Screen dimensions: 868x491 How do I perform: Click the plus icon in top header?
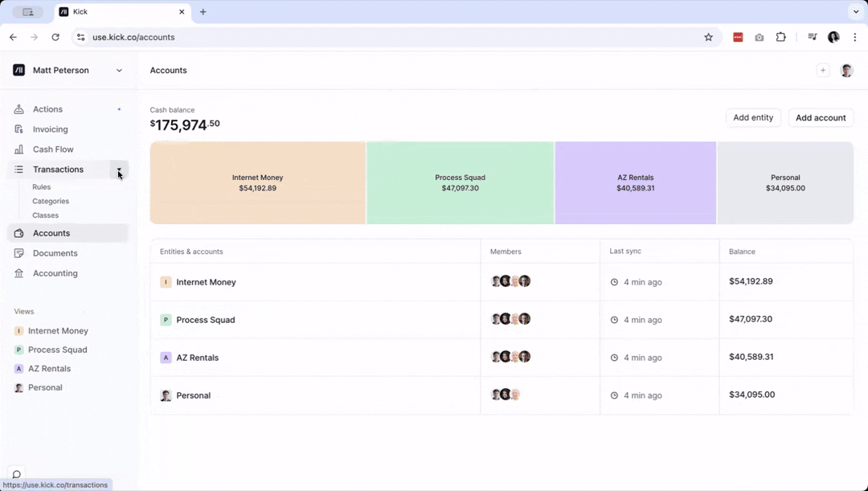point(822,71)
